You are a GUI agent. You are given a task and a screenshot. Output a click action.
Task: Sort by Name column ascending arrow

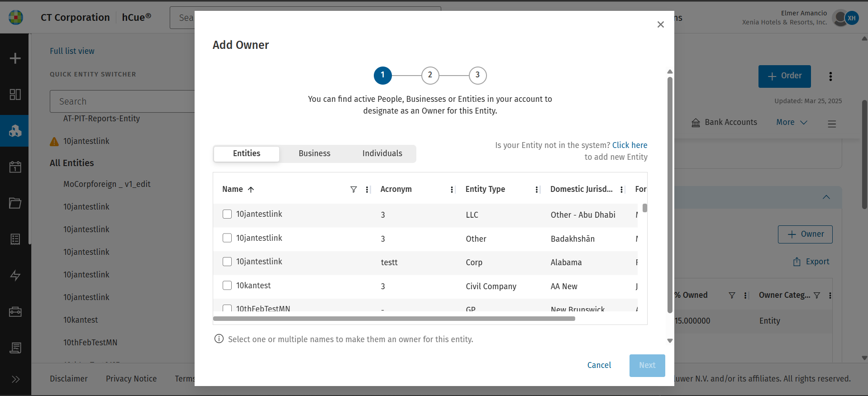[251, 190]
